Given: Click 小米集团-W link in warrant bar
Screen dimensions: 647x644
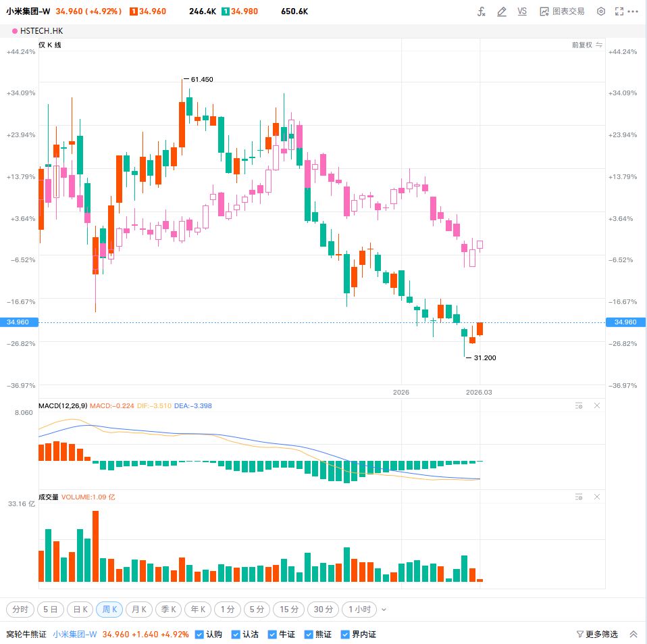Looking at the screenshot, I should tap(75, 634).
